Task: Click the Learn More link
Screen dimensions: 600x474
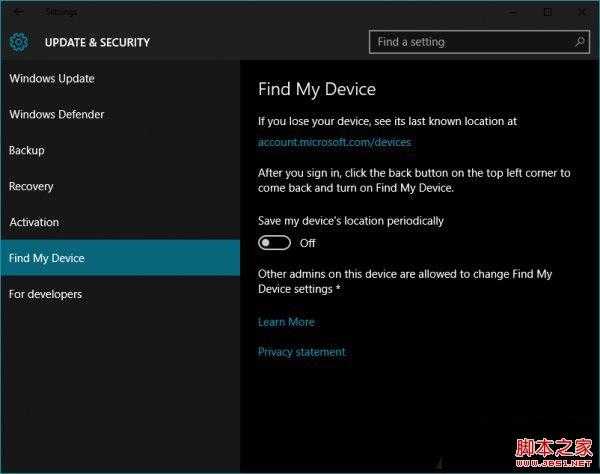Action: [x=286, y=322]
